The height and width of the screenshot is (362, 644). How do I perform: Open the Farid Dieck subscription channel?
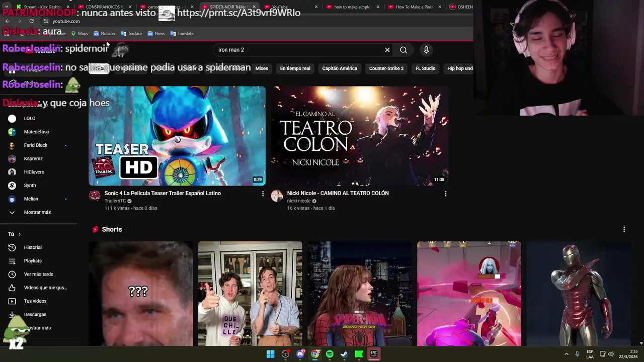click(x=38, y=145)
